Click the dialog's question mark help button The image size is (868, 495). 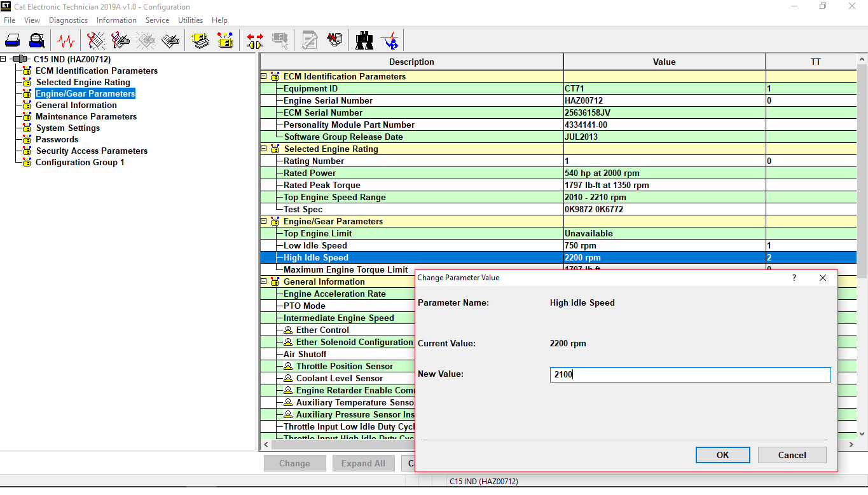click(794, 278)
